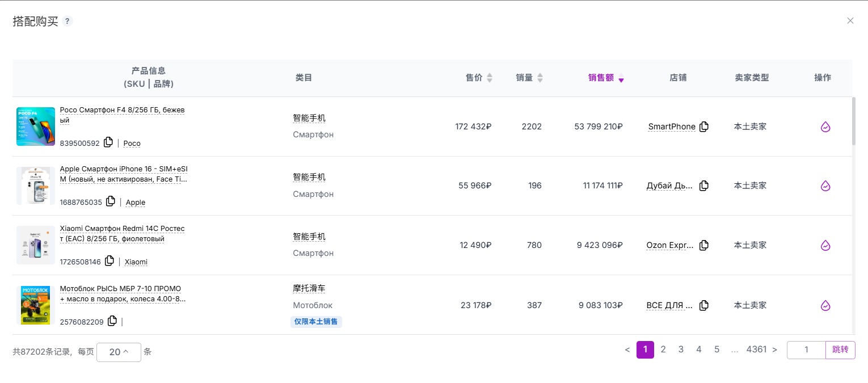
Task: Jump to last page 4361
Action: (756, 350)
